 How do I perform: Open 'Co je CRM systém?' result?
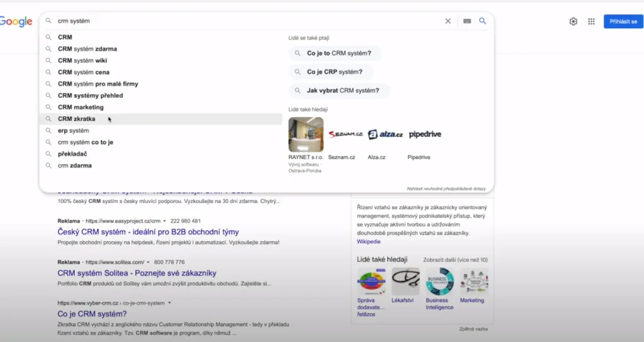[92, 314]
